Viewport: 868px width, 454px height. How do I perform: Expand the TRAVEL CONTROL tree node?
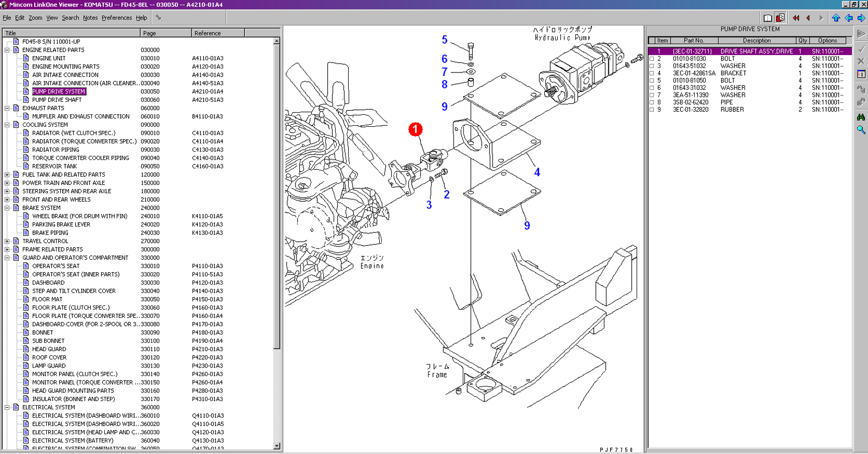point(7,241)
